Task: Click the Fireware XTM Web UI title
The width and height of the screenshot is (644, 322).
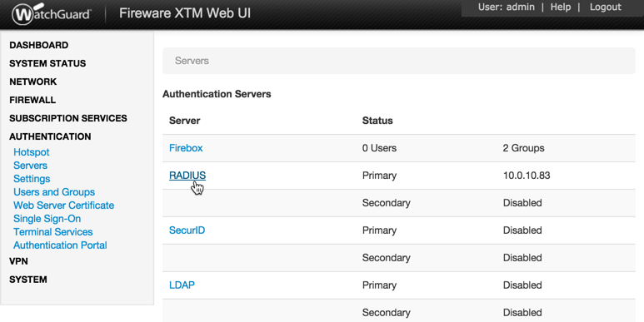Action: click(185, 13)
